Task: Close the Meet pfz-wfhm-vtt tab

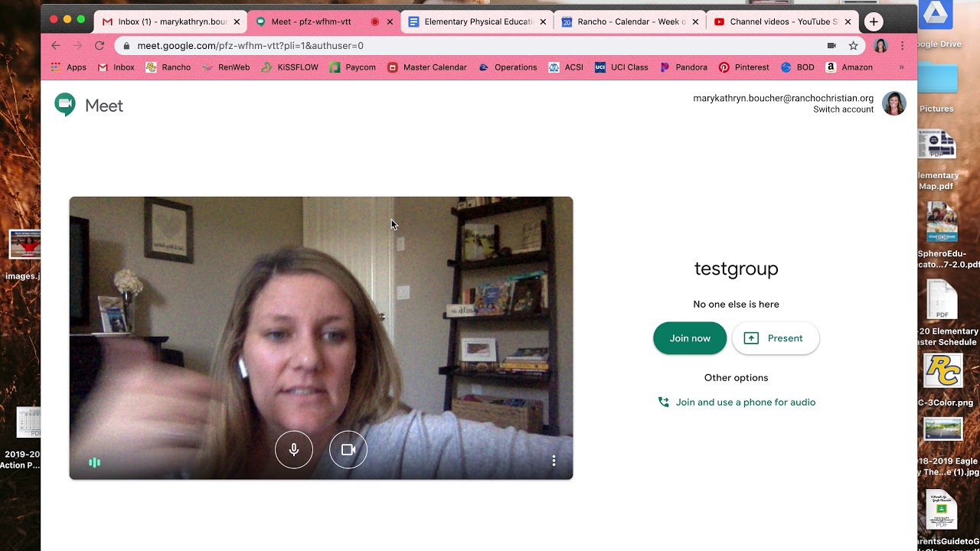Action: pos(390,22)
